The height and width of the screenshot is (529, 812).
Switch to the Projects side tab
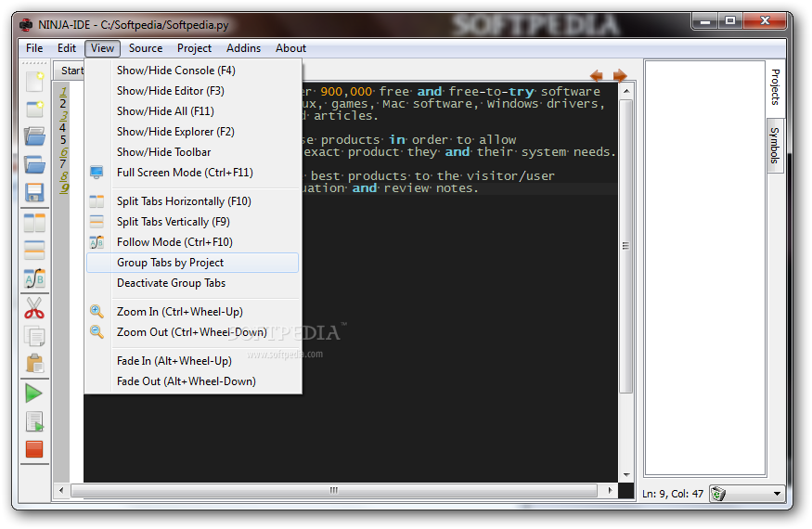tap(775, 86)
